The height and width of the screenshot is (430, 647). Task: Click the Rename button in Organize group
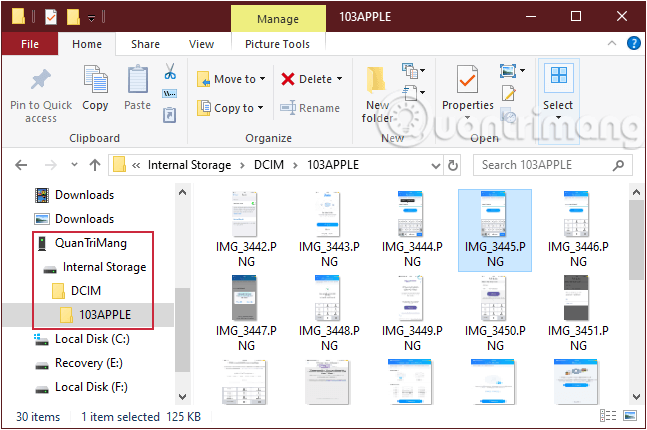[x=311, y=108]
